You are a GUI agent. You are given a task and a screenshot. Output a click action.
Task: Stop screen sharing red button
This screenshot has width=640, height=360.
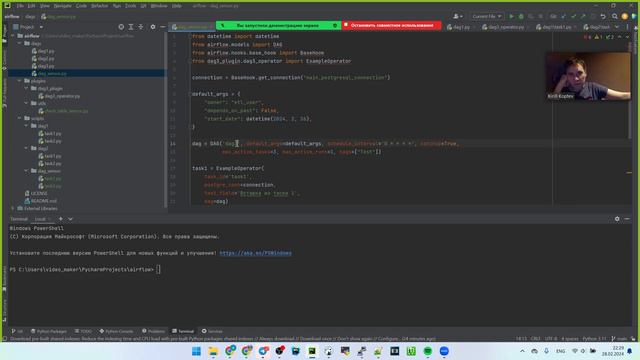391,25
